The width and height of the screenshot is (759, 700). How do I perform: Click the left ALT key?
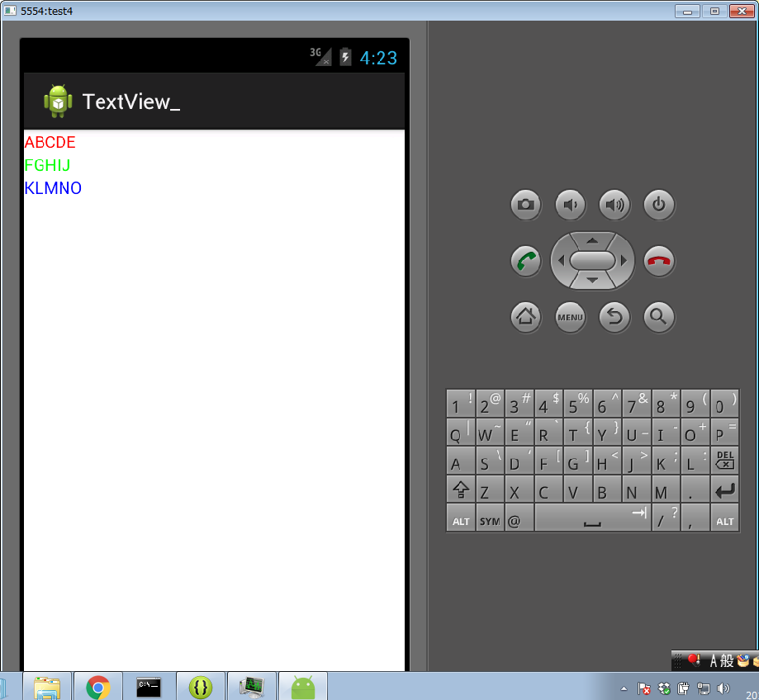point(461,518)
